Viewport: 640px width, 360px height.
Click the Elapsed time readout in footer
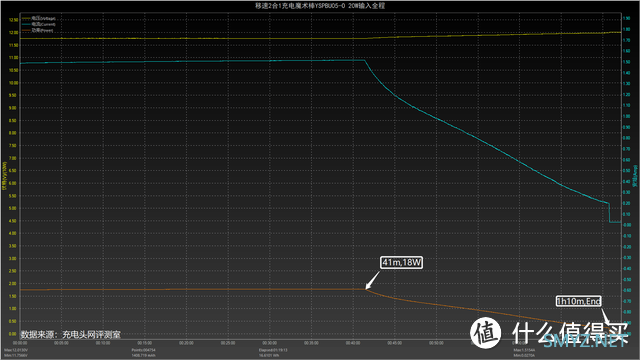click(x=273, y=350)
